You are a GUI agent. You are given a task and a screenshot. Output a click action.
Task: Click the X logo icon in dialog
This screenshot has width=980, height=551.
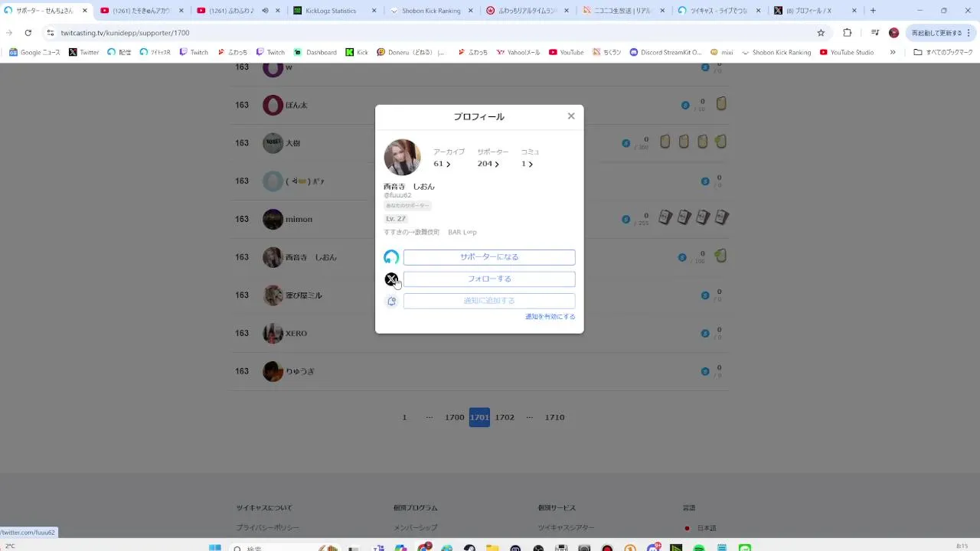coord(391,279)
